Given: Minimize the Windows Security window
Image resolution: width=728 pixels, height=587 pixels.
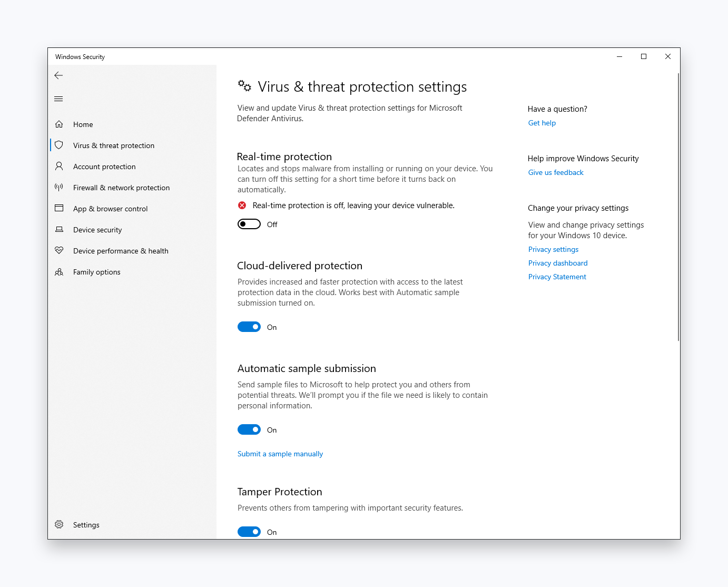Looking at the screenshot, I should click(619, 56).
